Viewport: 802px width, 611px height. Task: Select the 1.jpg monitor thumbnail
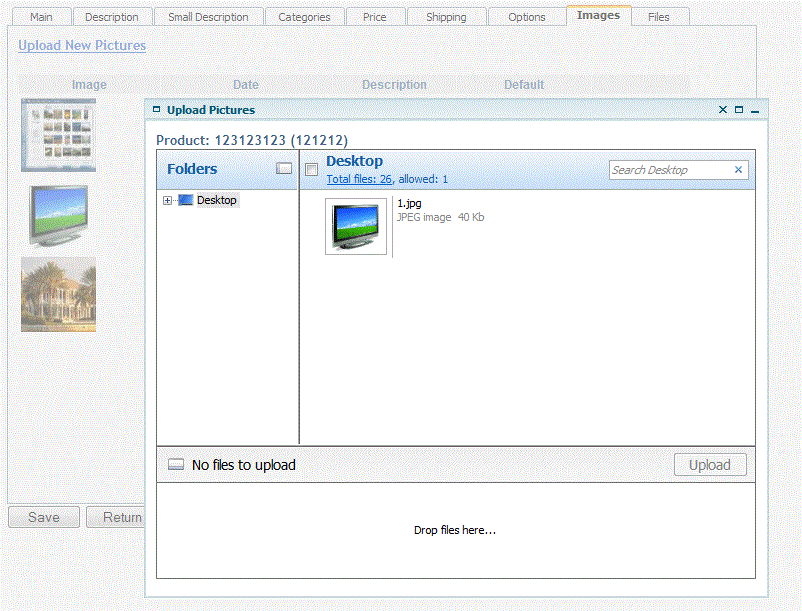pos(355,227)
